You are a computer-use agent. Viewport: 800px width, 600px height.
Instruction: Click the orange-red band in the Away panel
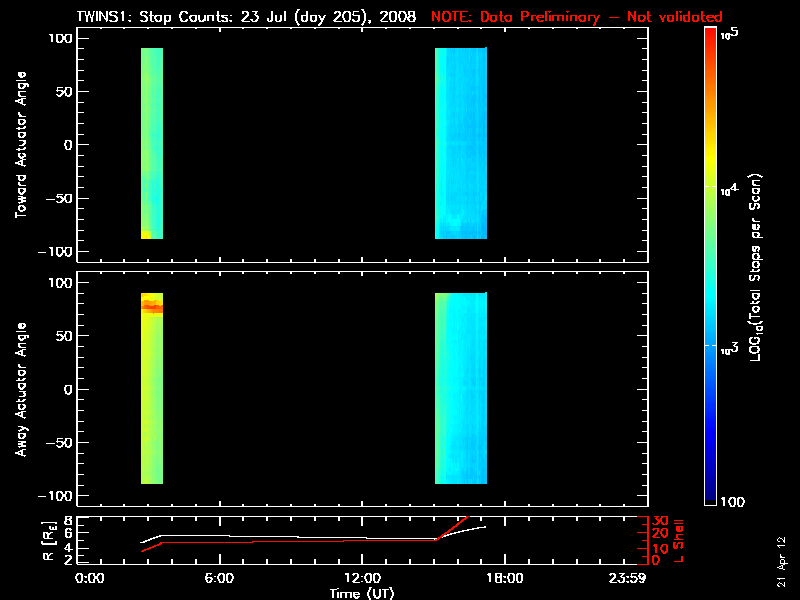(x=152, y=307)
